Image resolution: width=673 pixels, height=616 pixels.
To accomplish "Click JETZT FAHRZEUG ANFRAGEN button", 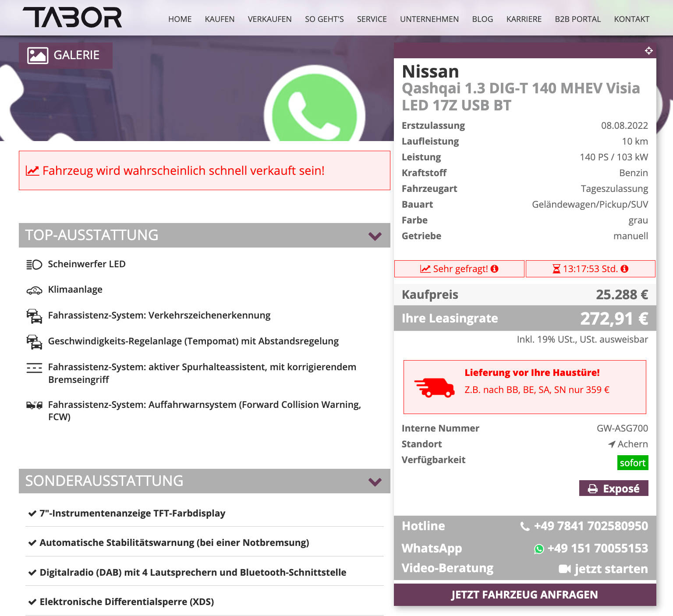I will 525,595.
